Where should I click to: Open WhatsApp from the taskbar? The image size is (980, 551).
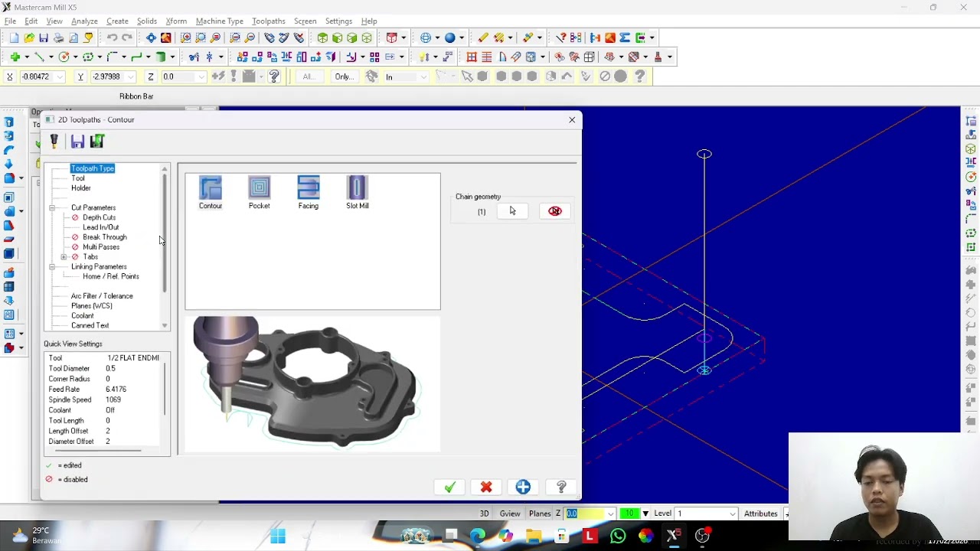(x=618, y=536)
